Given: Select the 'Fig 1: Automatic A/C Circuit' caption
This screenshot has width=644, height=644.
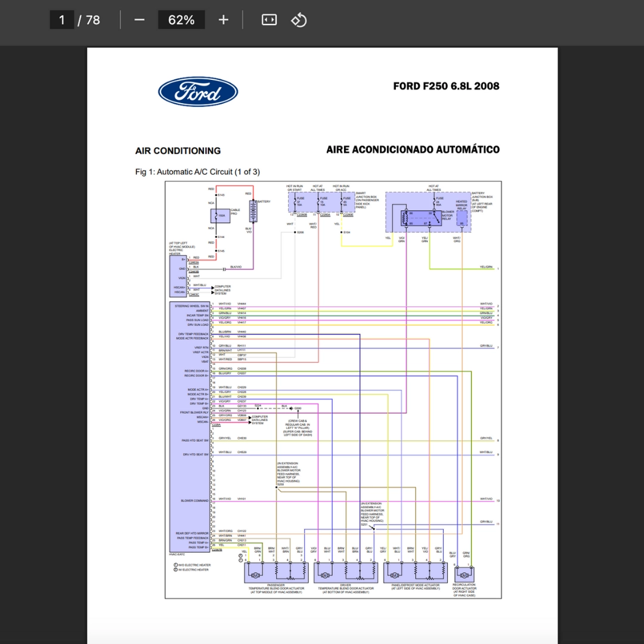Looking at the screenshot, I should click(197, 172).
